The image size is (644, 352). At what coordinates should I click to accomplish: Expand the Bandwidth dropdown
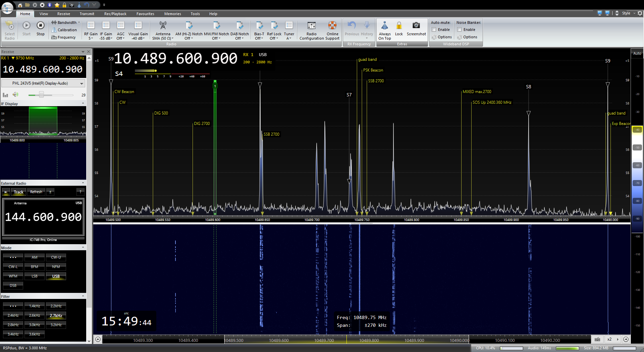[66, 23]
